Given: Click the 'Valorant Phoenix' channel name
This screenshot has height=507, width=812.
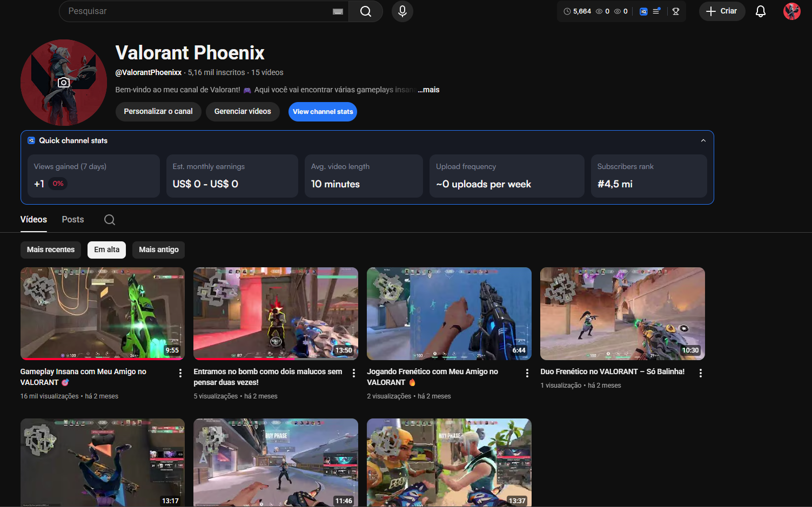Looking at the screenshot, I should pyautogui.click(x=190, y=53).
